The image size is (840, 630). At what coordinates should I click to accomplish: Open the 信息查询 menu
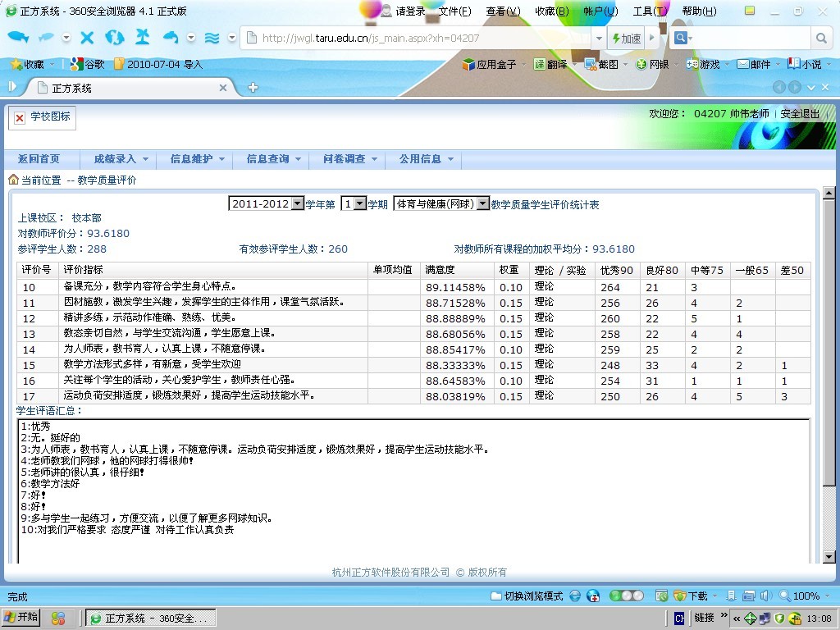pos(273,159)
